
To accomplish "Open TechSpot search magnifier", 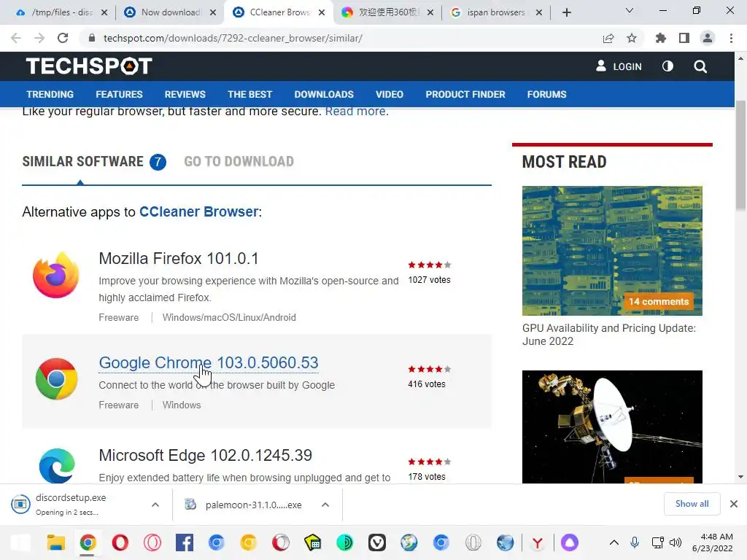I will point(700,66).
